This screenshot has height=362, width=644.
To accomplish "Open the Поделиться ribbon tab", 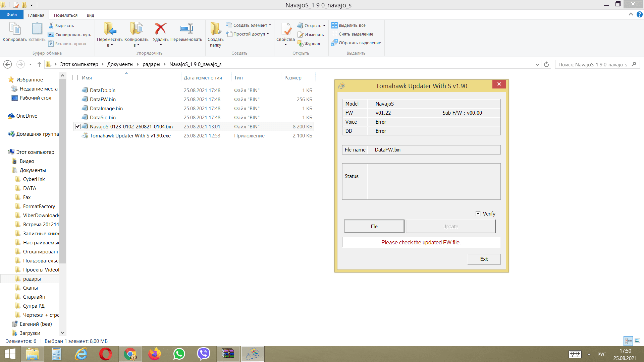I will click(65, 15).
